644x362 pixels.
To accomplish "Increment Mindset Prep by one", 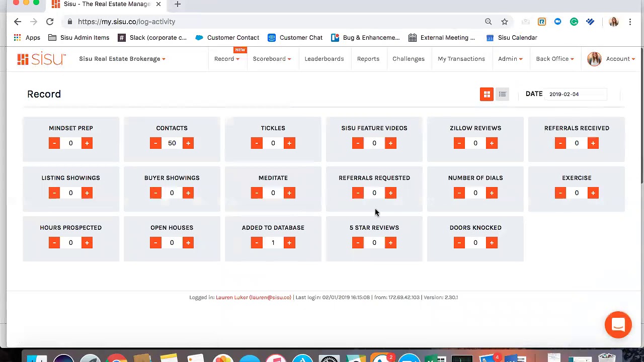I will pyautogui.click(x=87, y=143).
